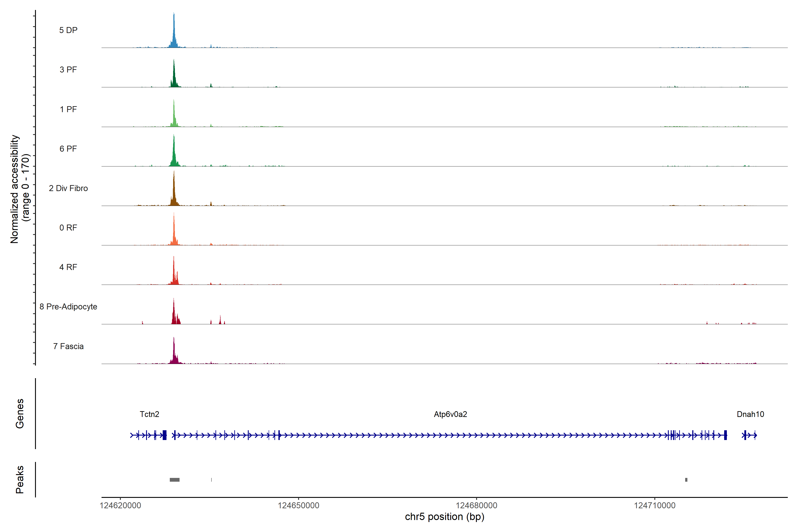798x532 pixels.
Task: Click the 124650000 axis tick label
Action: pyautogui.click(x=298, y=506)
